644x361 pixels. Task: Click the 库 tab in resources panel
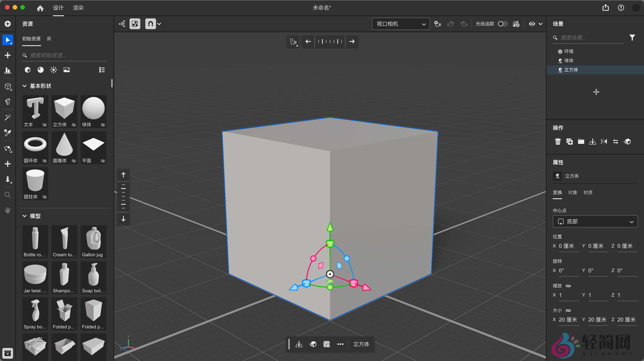click(49, 39)
